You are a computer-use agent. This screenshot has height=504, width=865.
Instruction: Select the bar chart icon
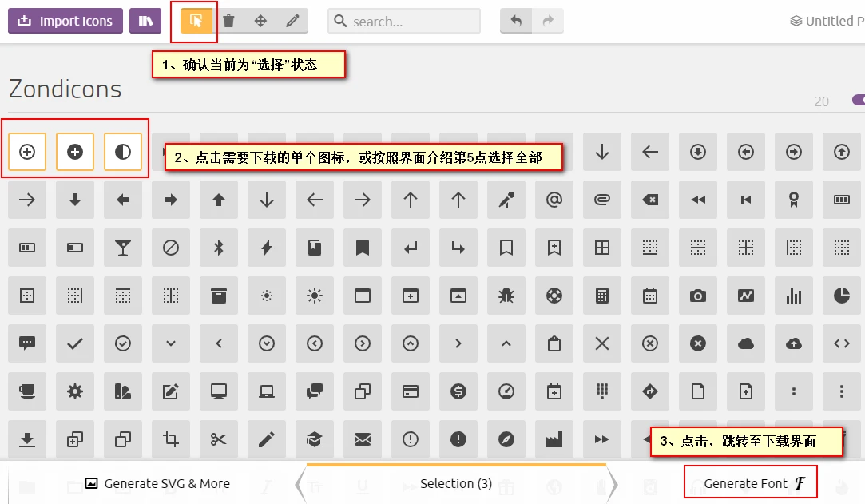pyautogui.click(x=794, y=296)
